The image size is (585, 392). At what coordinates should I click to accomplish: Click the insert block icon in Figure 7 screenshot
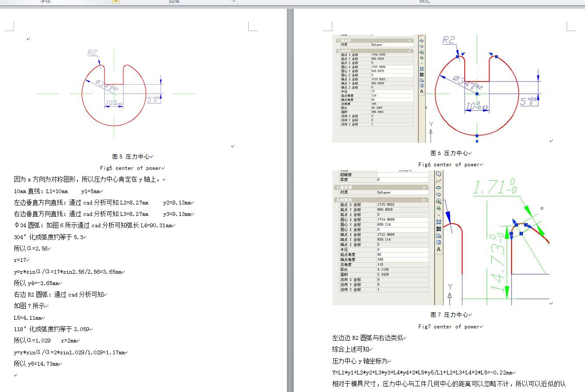click(x=438, y=201)
